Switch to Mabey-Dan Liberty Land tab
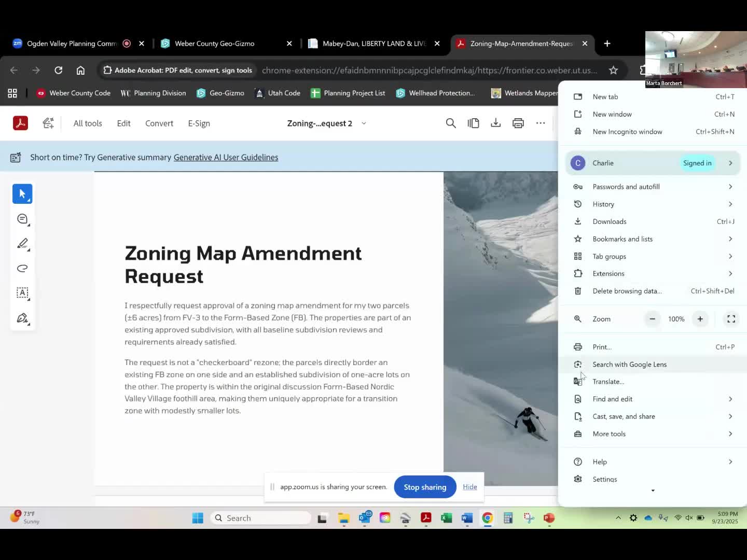The height and width of the screenshot is (560, 747). (x=374, y=44)
